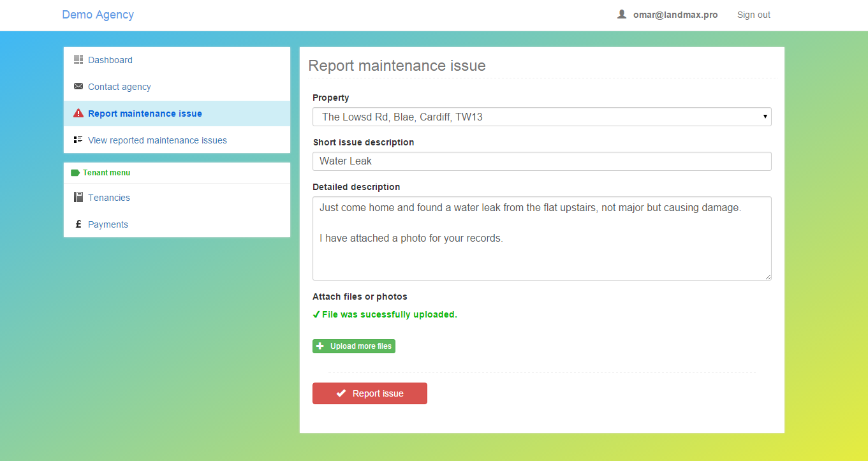Click the pound sign Payments icon
868x461 pixels.
tap(78, 224)
